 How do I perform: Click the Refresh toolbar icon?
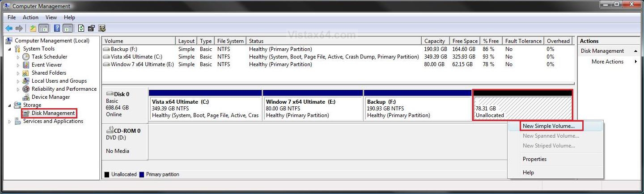click(81, 28)
